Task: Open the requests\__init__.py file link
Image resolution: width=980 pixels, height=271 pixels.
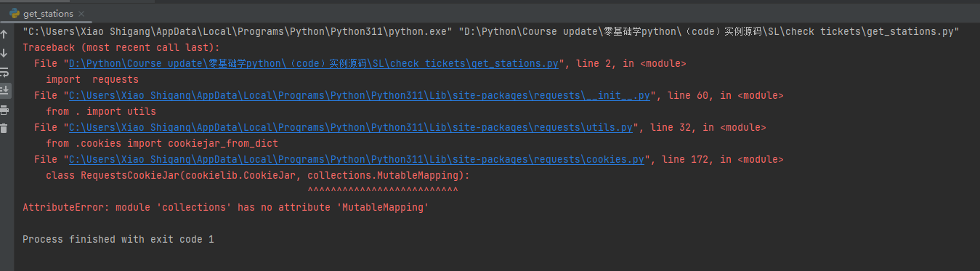Action: 360,96
